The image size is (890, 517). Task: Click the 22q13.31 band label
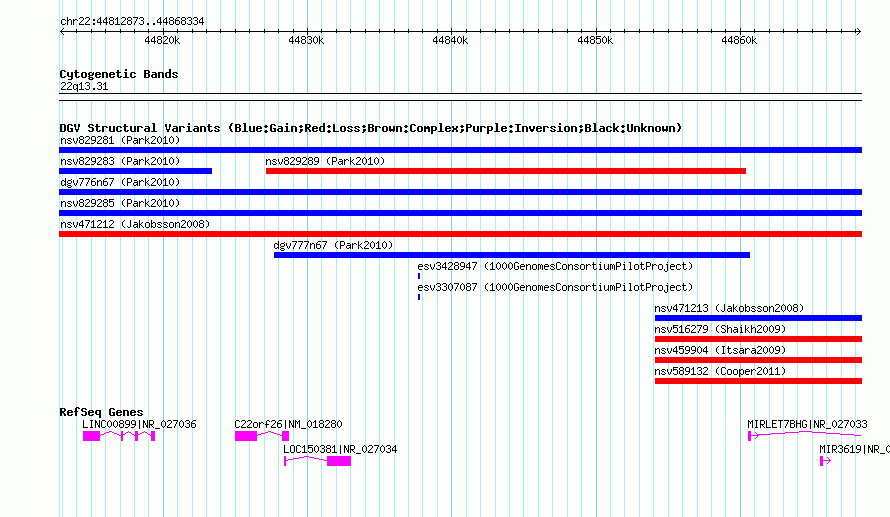pyautogui.click(x=84, y=86)
